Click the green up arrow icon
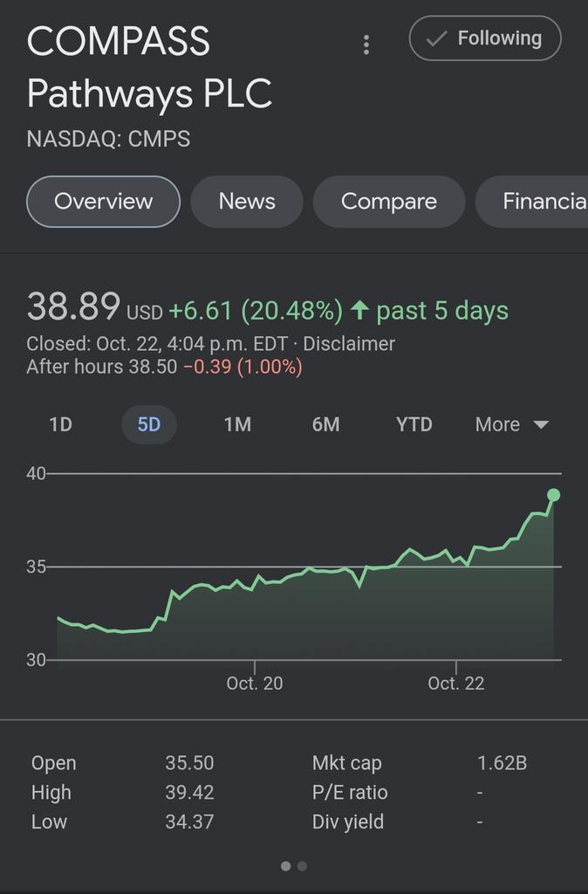 (359, 310)
